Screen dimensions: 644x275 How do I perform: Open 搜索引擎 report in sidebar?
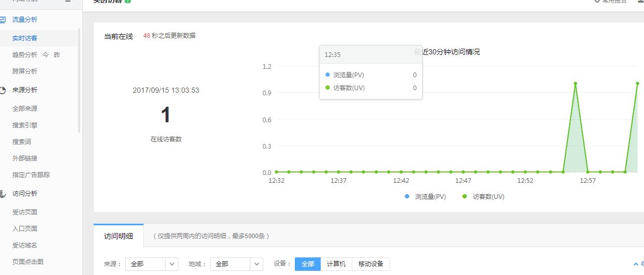click(25, 125)
